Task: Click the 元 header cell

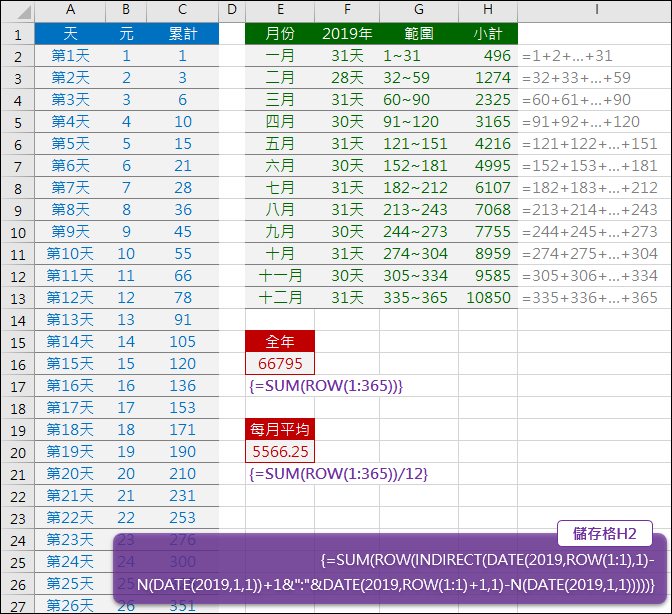Action: point(126,33)
